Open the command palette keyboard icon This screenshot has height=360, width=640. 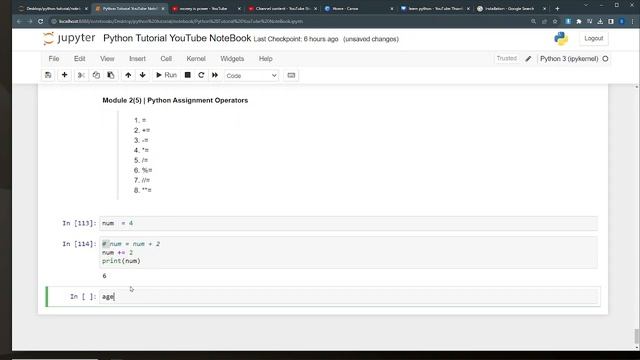coord(291,76)
